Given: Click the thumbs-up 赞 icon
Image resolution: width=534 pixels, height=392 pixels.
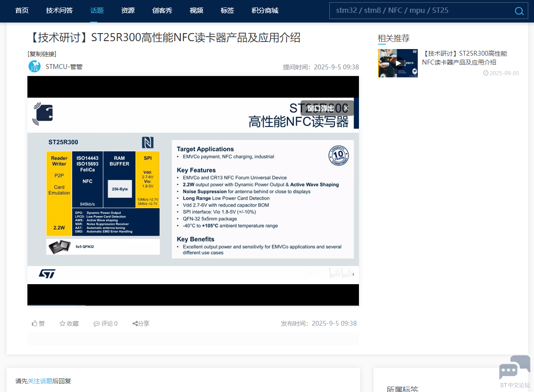Looking at the screenshot, I should [x=34, y=323].
